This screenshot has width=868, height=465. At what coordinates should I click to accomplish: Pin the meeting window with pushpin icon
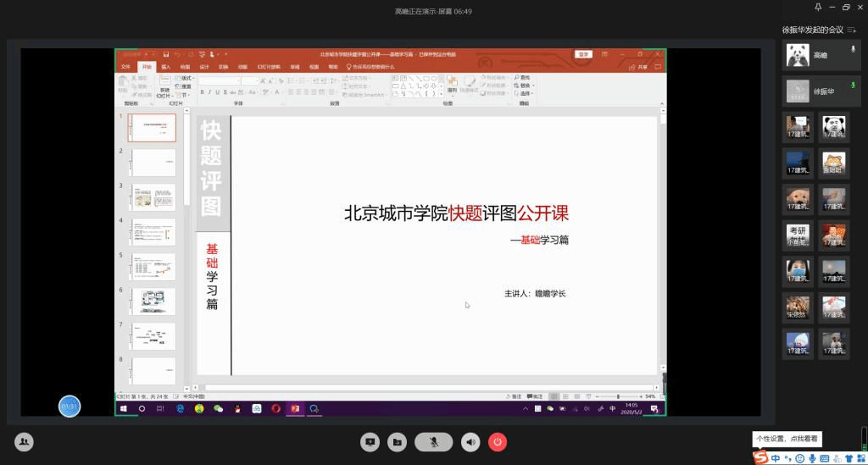[818, 7]
